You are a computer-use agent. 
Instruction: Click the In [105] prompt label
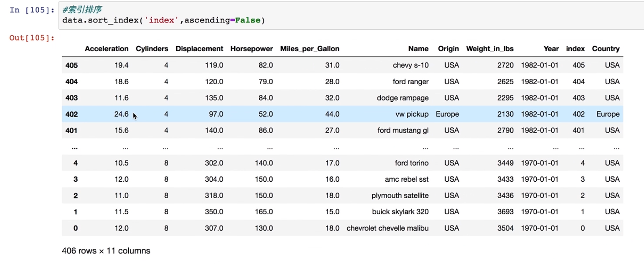[x=32, y=10]
